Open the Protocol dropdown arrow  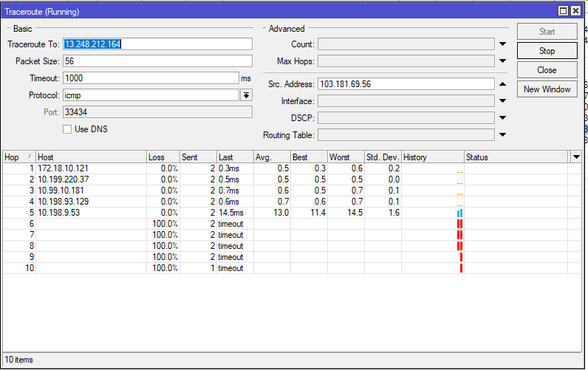click(246, 95)
